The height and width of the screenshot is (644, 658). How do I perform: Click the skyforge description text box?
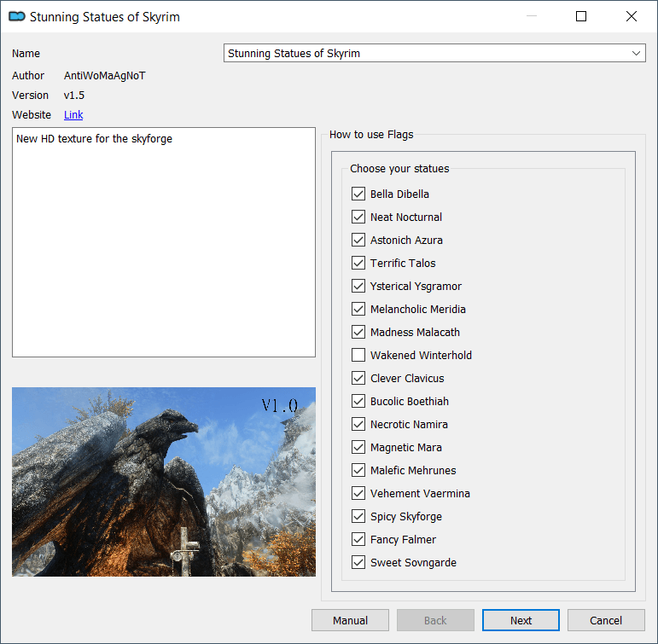164,242
